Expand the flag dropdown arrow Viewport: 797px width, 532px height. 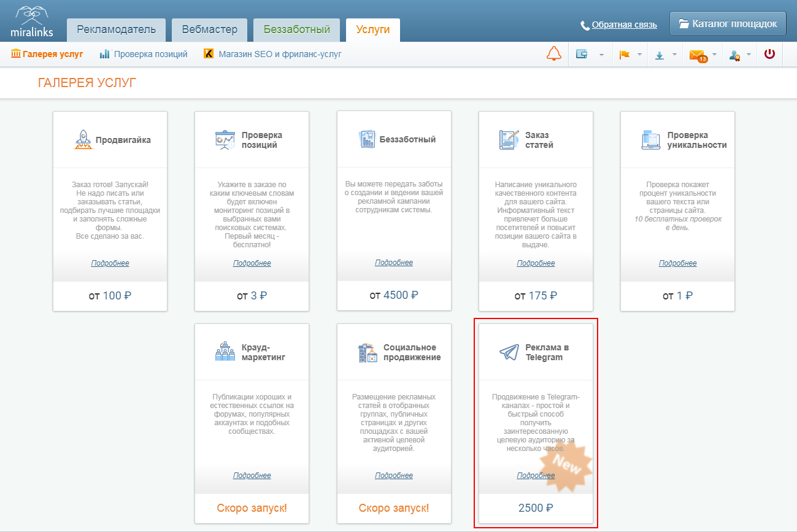click(x=639, y=55)
